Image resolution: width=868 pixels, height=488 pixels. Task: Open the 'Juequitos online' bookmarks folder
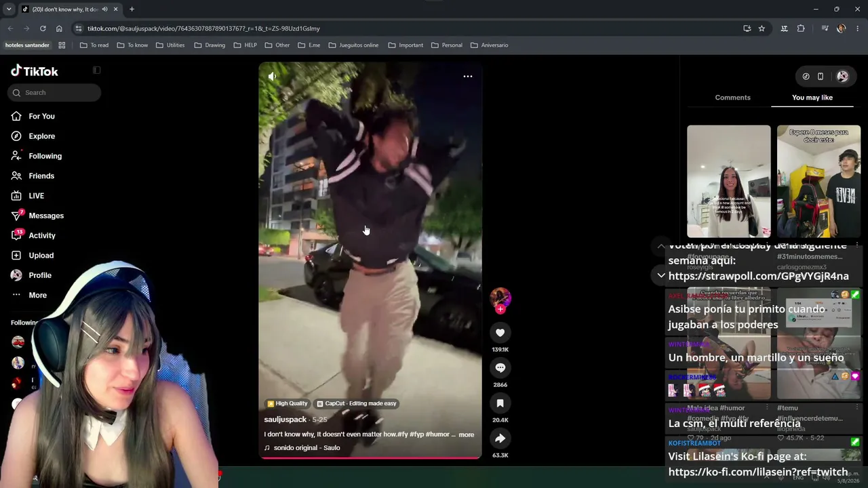pos(353,45)
